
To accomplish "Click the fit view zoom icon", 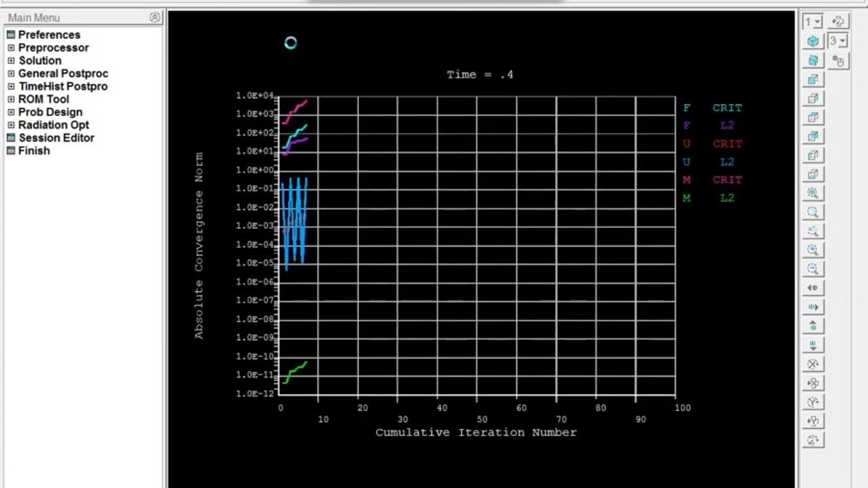I will click(813, 193).
